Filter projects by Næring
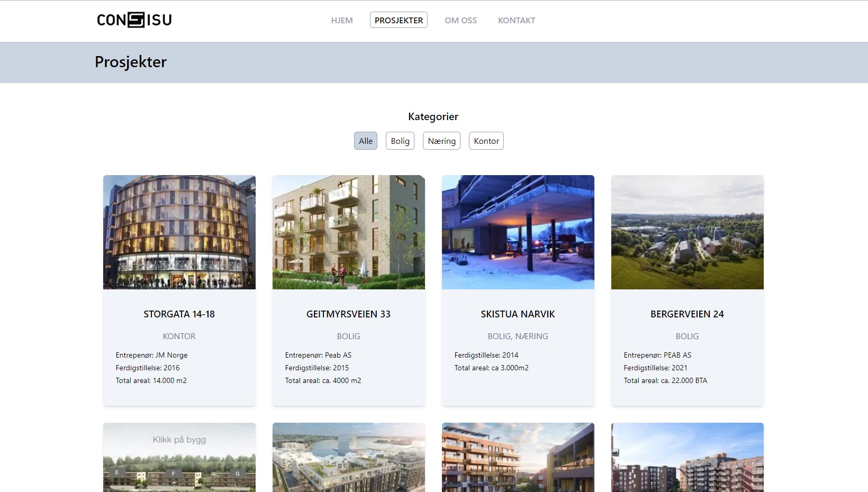This screenshot has height=492, width=868. [441, 141]
